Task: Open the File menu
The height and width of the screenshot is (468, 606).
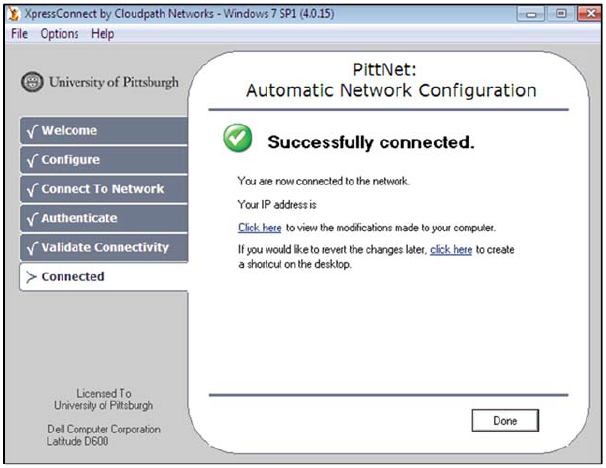Action: 19,34
